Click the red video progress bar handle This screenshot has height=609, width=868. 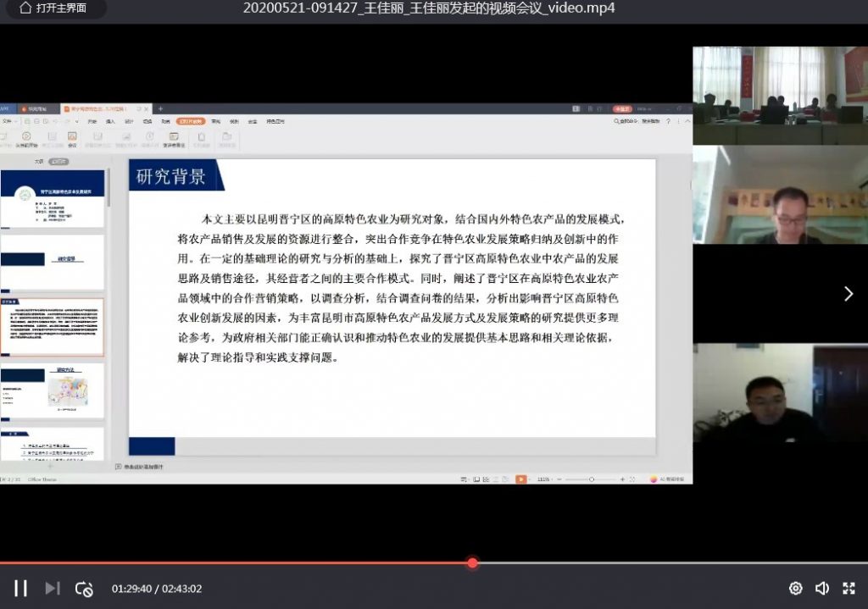[x=472, y=562]
